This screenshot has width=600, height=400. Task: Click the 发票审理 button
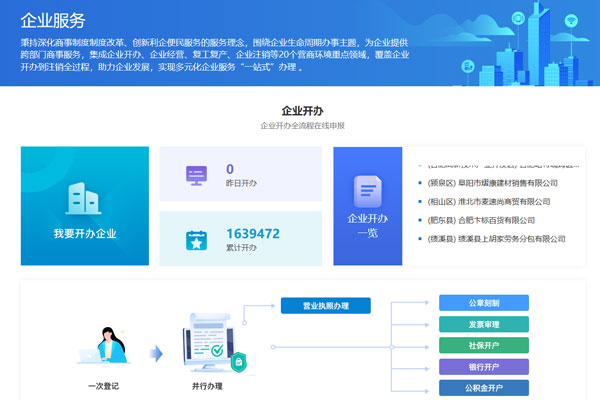tap(483, 324)
